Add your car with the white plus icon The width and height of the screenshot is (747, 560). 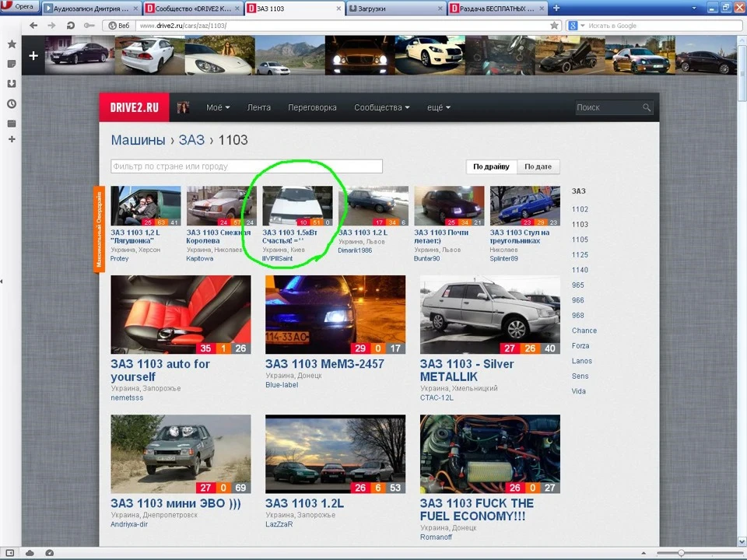(x=33, y=56)
